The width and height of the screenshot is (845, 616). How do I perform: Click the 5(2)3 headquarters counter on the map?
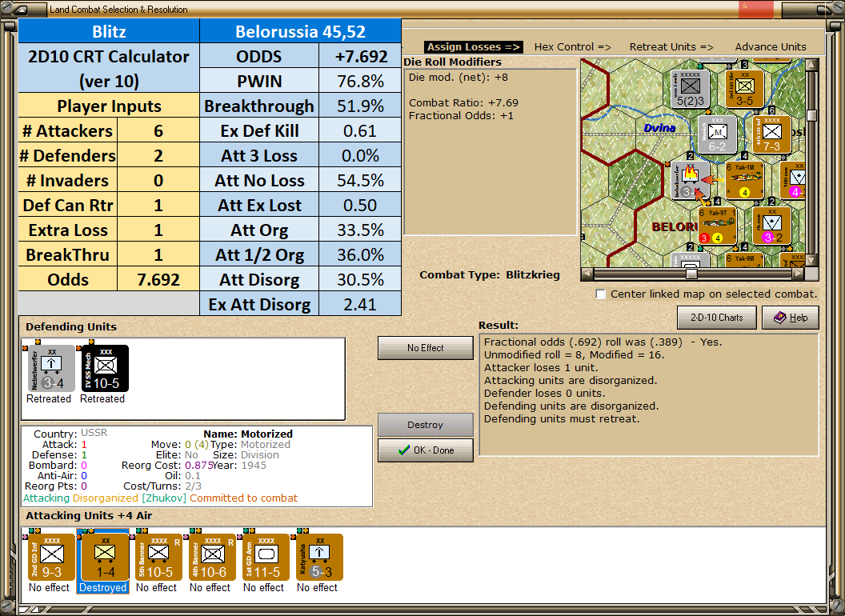pyautogui.click(x=691, y=89)
